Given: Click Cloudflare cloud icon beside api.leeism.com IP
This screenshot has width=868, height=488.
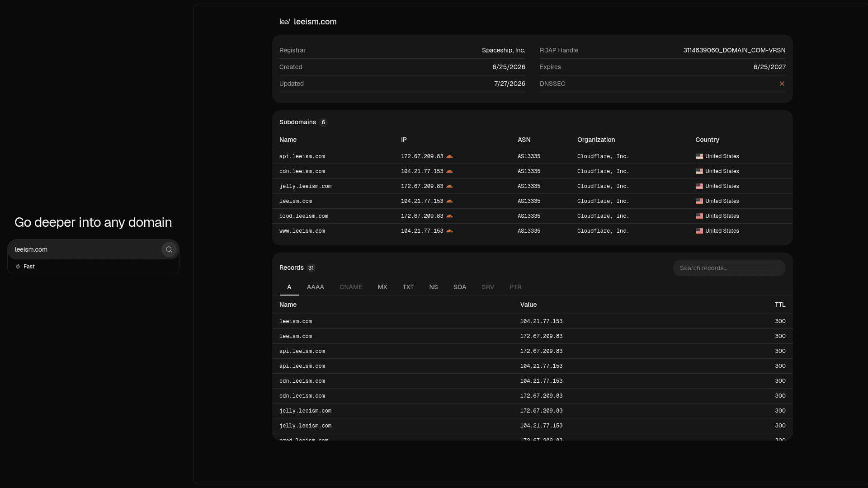Looking at the screenshot, I should coord(449,156).
